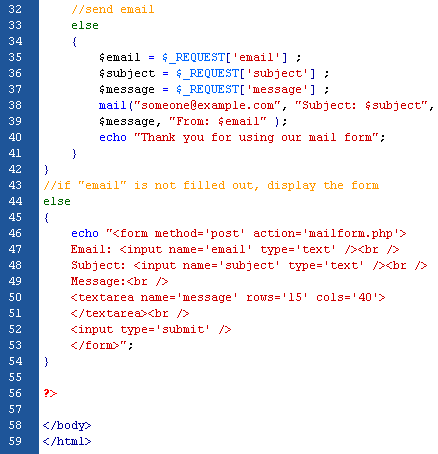Click the method='post' text on line 46

(199, 234)
